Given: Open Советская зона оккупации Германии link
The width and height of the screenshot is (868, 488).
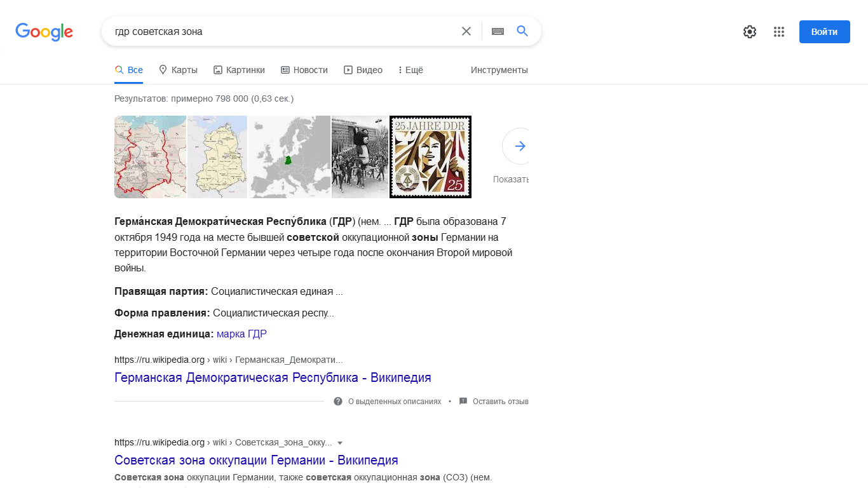Looking at the screenshot, I should coord(256,460).
